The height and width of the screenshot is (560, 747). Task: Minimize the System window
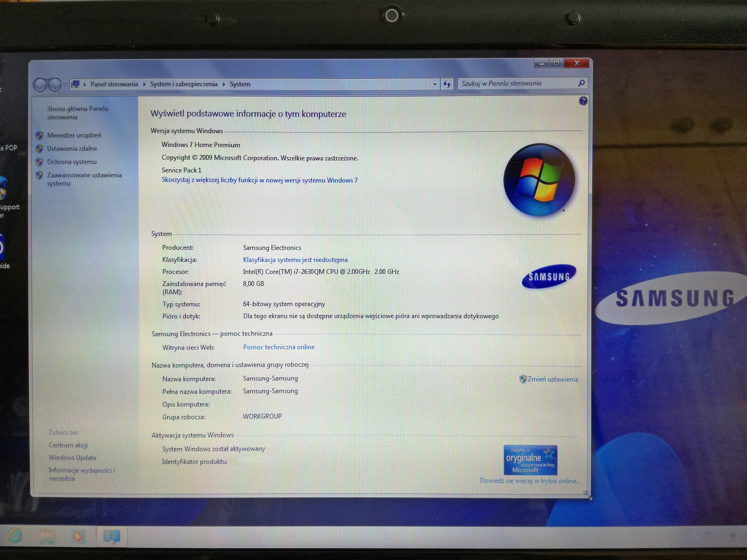coord(542,63)
